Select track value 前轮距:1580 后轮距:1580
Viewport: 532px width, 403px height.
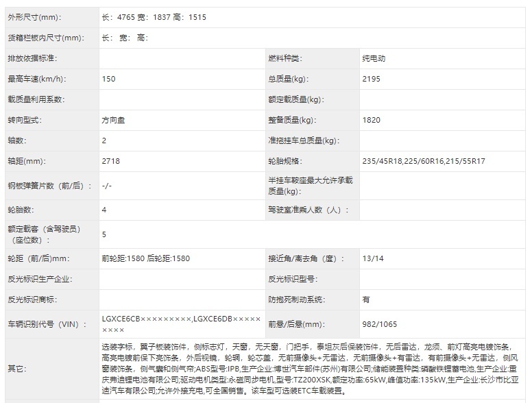click(145, 258)
